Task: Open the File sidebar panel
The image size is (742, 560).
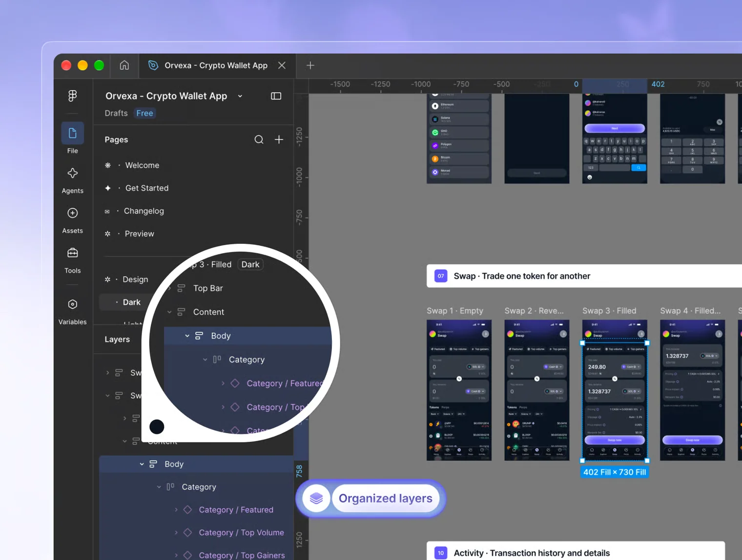Action: [72, 139]
